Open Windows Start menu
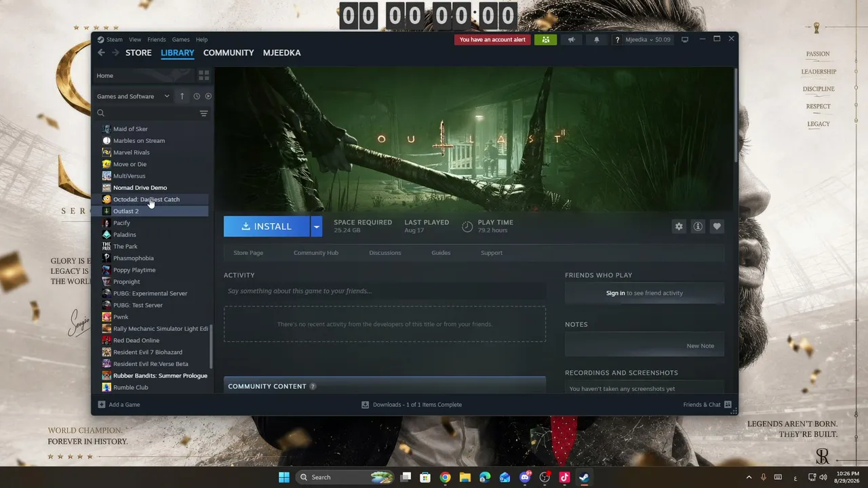The height and width of the screenshot is (488, 868). [284, 477]
